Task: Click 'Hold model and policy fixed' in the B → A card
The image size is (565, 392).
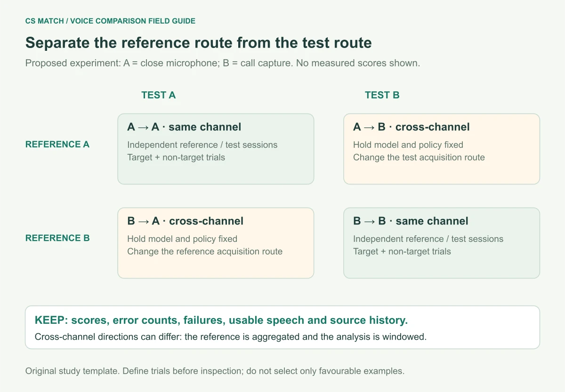Action: (182, 239)
